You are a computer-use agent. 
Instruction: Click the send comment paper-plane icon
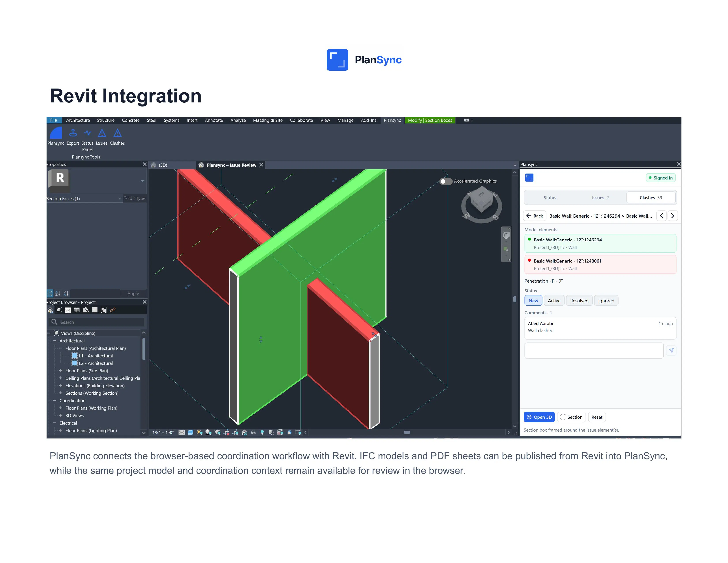(x=671, y=350)
